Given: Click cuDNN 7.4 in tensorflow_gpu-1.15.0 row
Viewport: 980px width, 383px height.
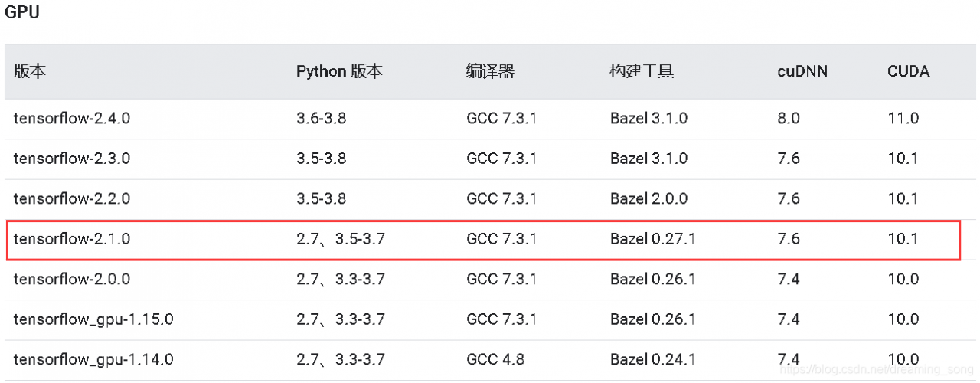Looking at the screenshot, I should (x=789, y=319).
